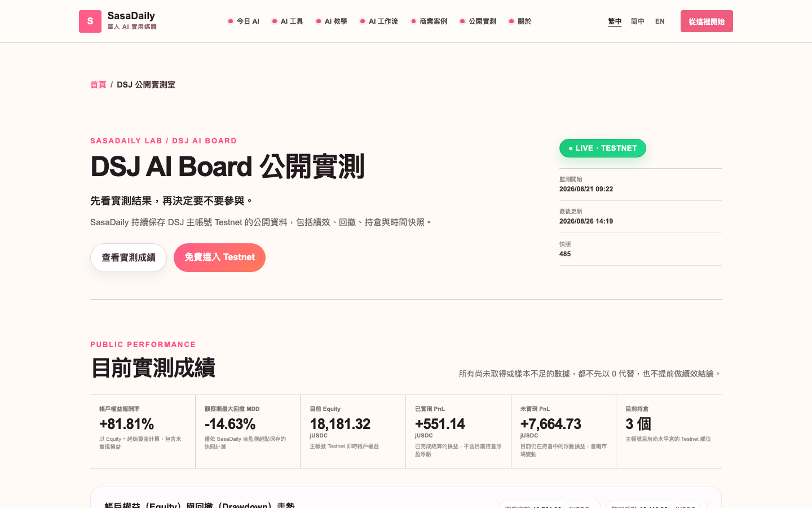
Task: Click the SASADAILY LAB / DSJ AI BOARD label
Action: click(164, 141)
